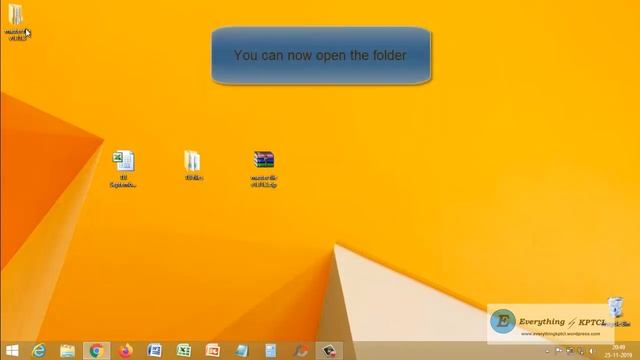Open the network tray icon
This screenshot has height=360, width=640.
point(581,352)
